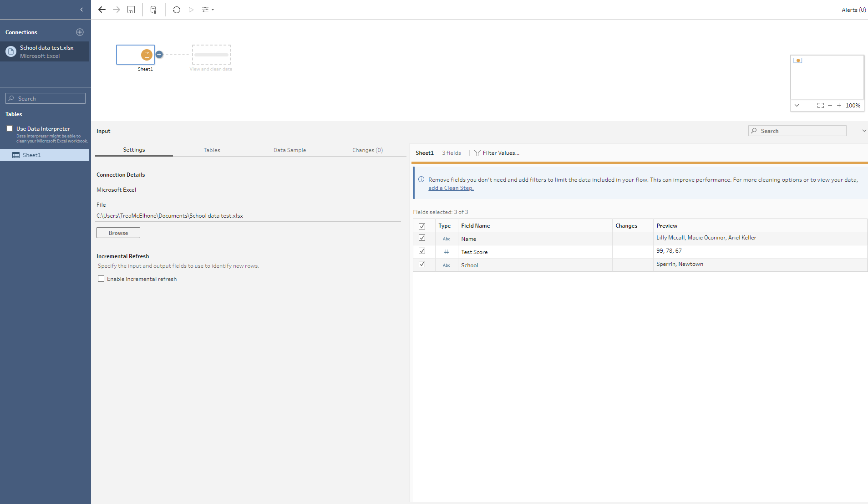868x504 pixels.
Task: Click the School field name
Action: [469, 265]
